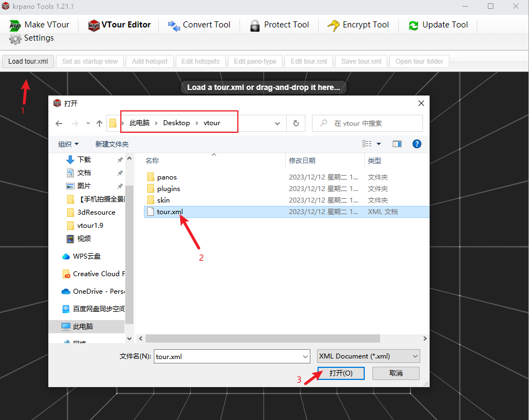Open 百度网盘同步空间 in sidebar
This screenshot has width=529, height=420.
pos(93,309)
